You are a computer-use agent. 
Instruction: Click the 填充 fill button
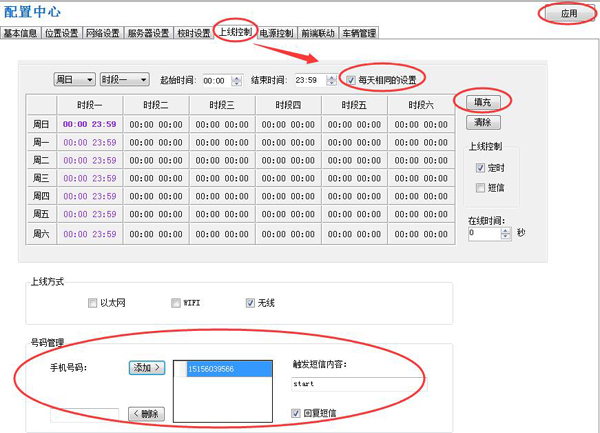[483, 102]
